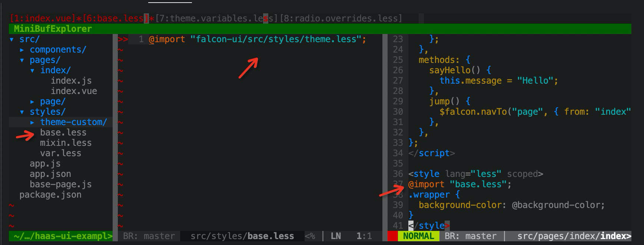
Task: Expand the page/ folder
Action: [x=33, y=101]
